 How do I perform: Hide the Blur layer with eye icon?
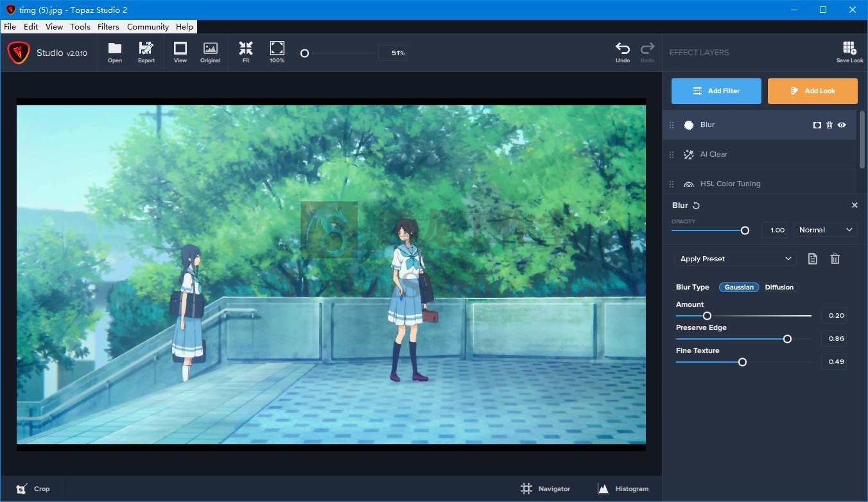(x=842, y=125)
